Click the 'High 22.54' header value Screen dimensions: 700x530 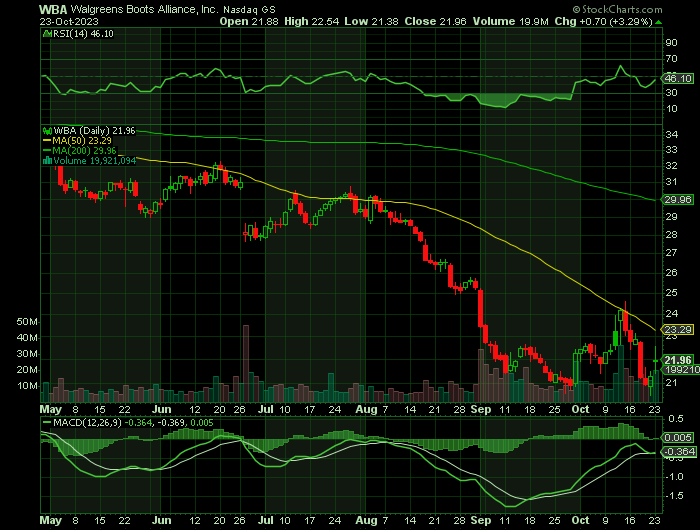coord(311,21)
